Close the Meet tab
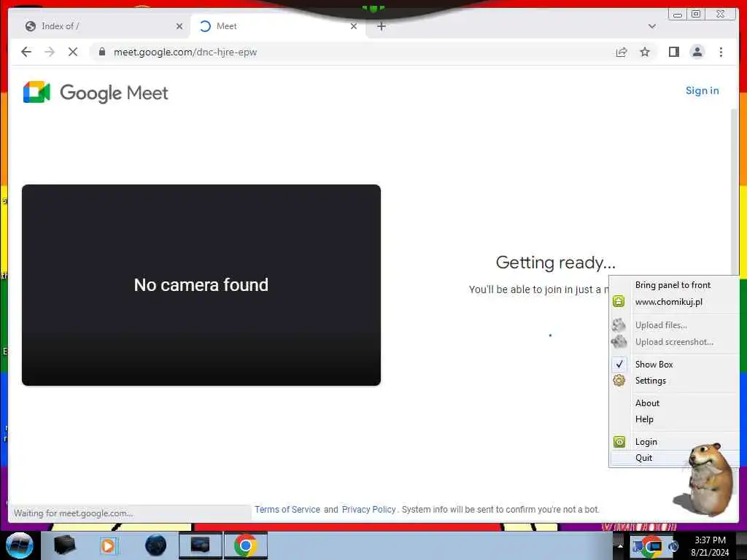 (354, 26)
